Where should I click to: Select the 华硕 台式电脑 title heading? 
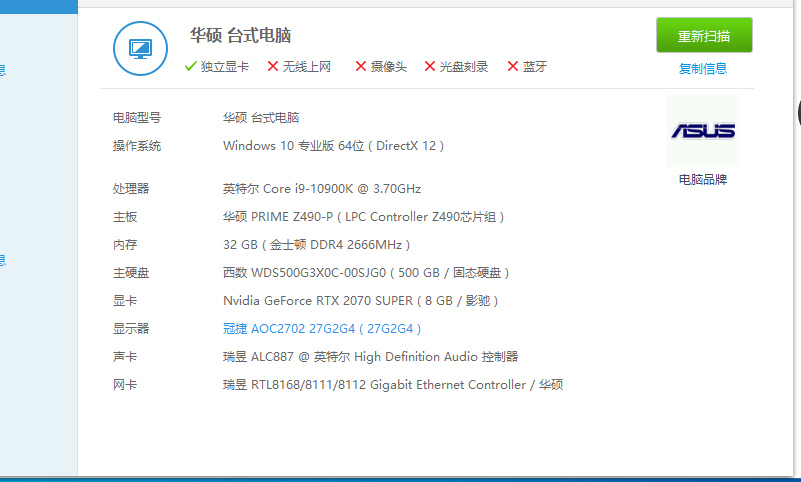click(240, 36)
